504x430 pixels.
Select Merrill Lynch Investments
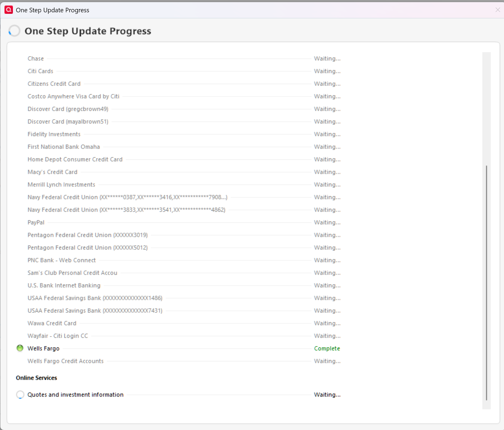61,185
